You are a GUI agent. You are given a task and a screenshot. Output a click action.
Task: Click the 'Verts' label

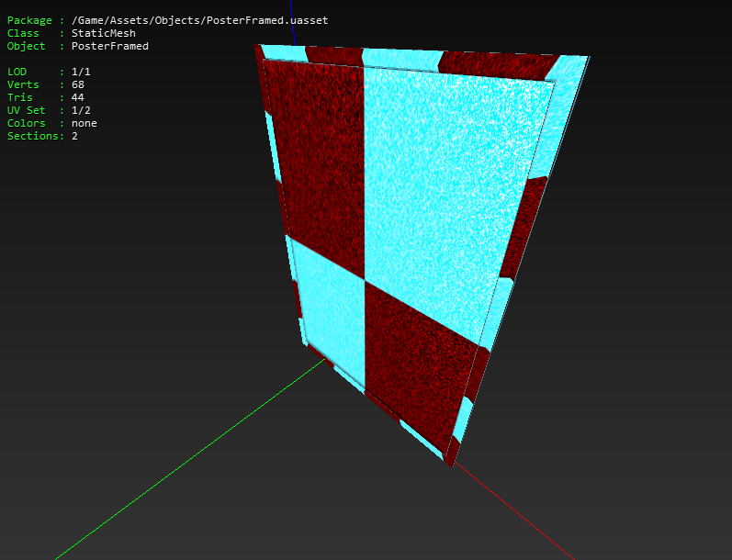23,84
